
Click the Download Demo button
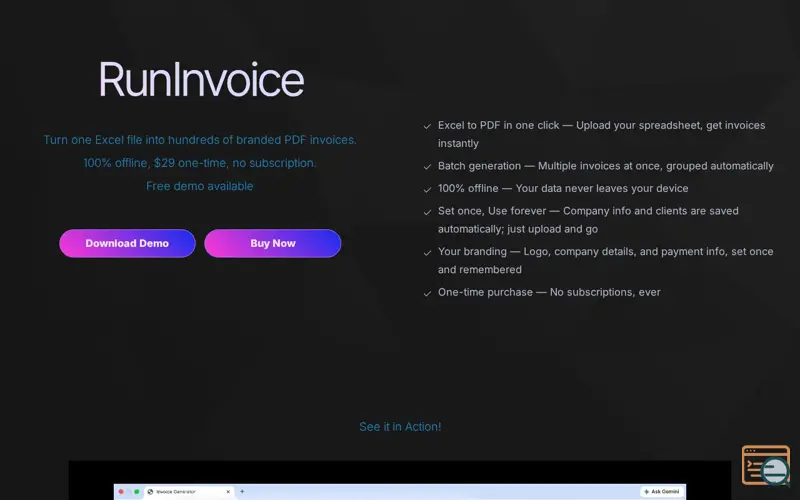point(127,243)
